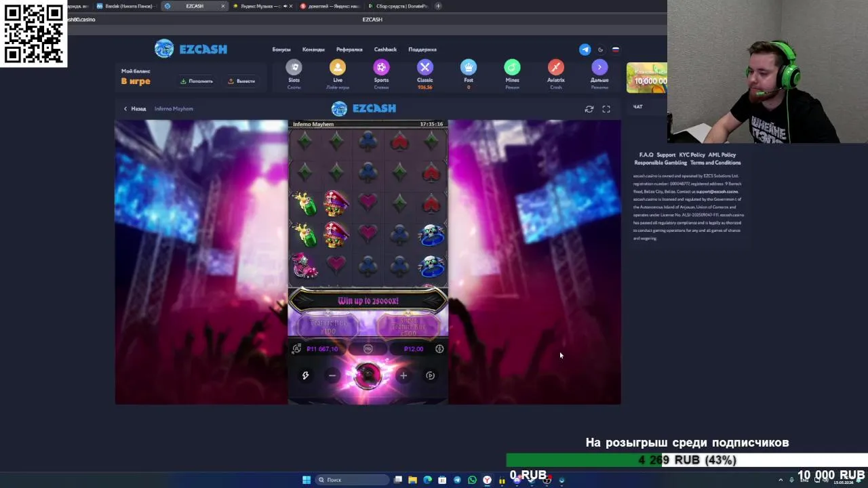Click the Пополнить deposit button

197,81
